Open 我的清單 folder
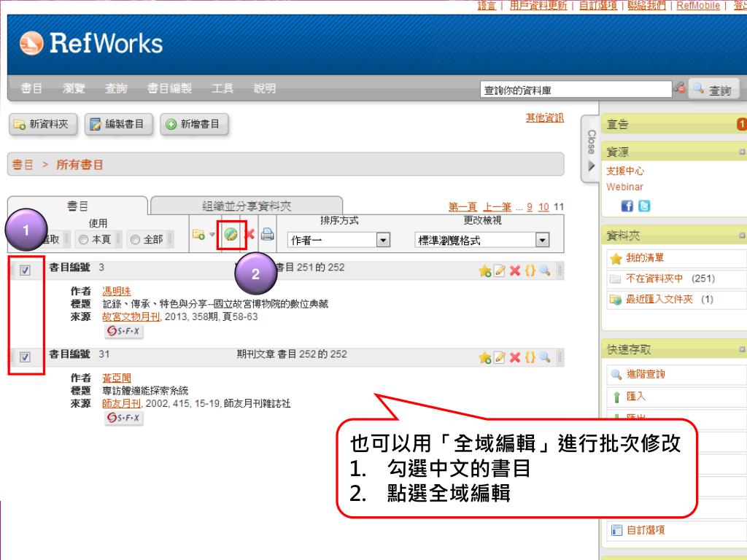 644,257
